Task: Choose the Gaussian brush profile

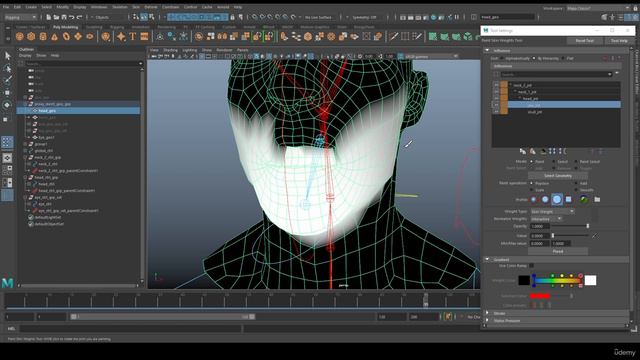Action: pyautogui.click(x=533, y=200)
